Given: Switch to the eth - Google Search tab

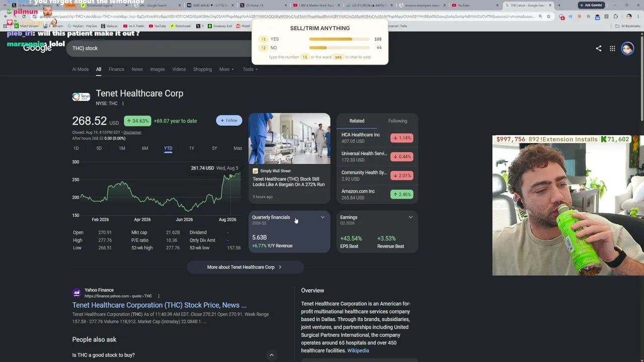Looking at the screenshot, I should (157, 5).
